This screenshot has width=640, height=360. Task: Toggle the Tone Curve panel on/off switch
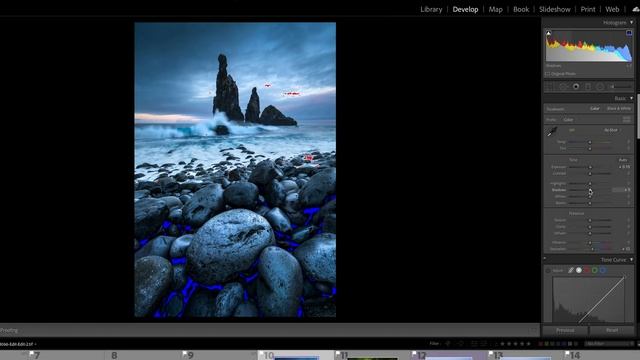(544, 258)
